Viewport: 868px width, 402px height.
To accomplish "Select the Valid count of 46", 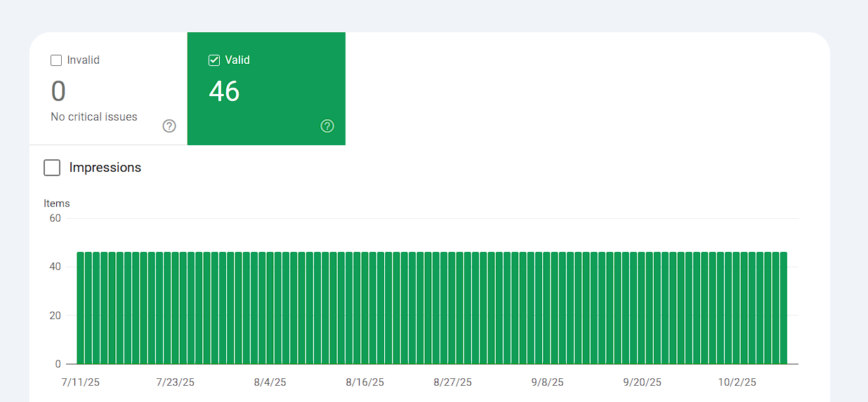I will pos(224,91).
